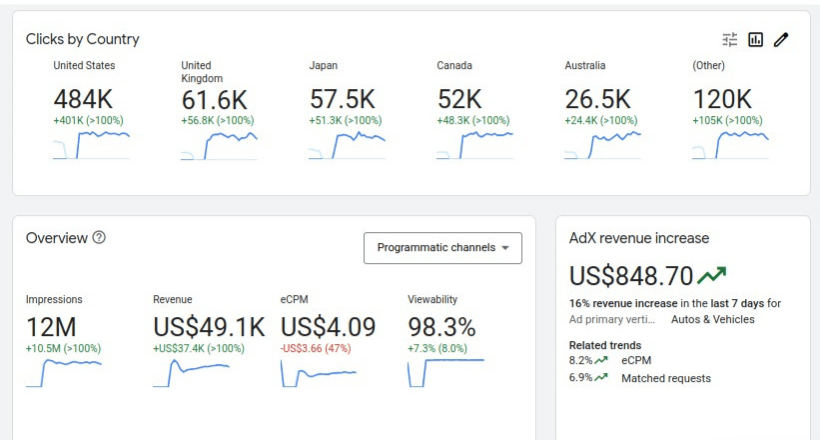Viewport: 820px width, 440px height.
Task: Click the pencil edit icon on Clicks by Country
Action: coord(782,40)
